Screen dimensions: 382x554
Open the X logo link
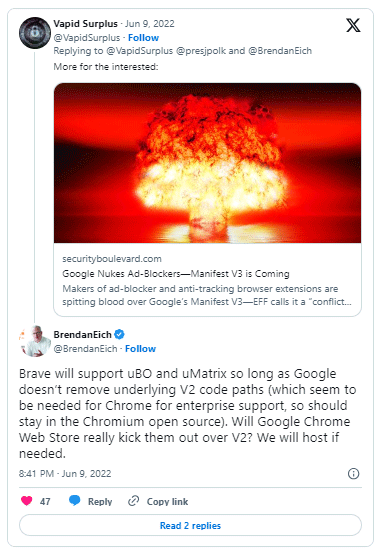[353, 25]
